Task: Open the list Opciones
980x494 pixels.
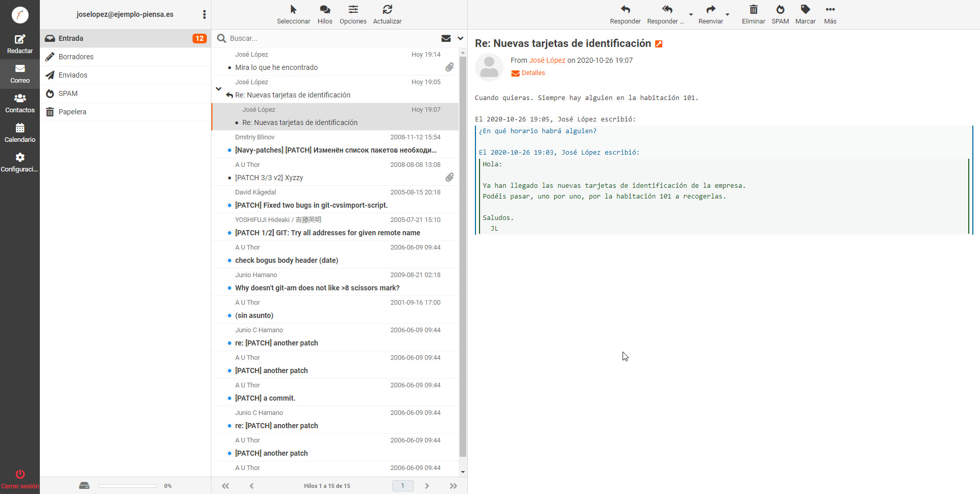Action: [x=353, y=15]
